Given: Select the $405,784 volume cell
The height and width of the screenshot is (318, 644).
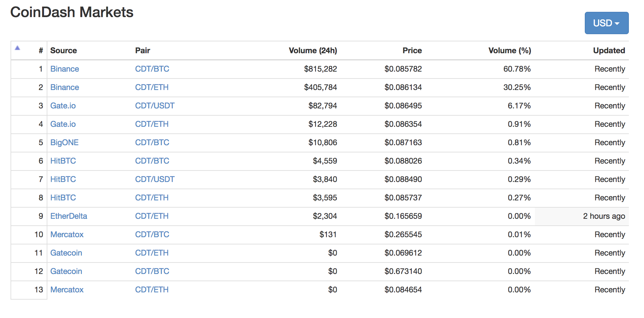Looking at the screenshot, I should pyautogui.click(x=320, y=87).
